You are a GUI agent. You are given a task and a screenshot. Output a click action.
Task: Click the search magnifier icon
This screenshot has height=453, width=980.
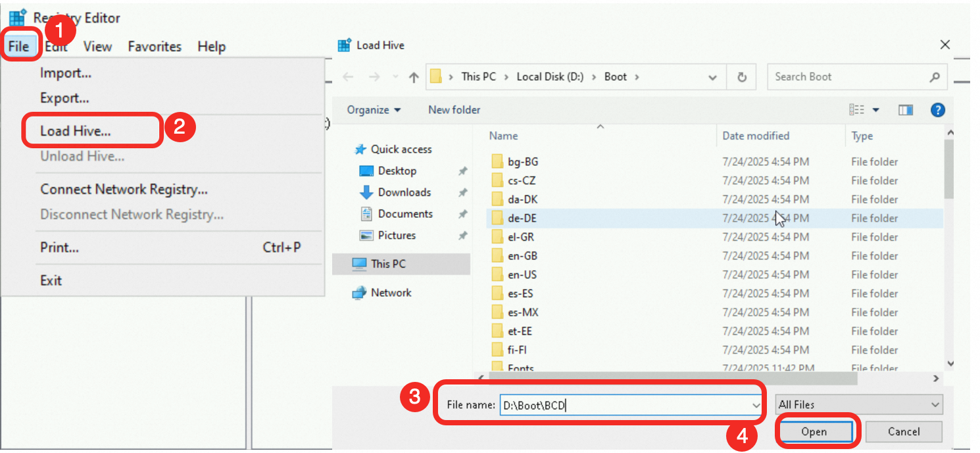click(x=934, y=77)
